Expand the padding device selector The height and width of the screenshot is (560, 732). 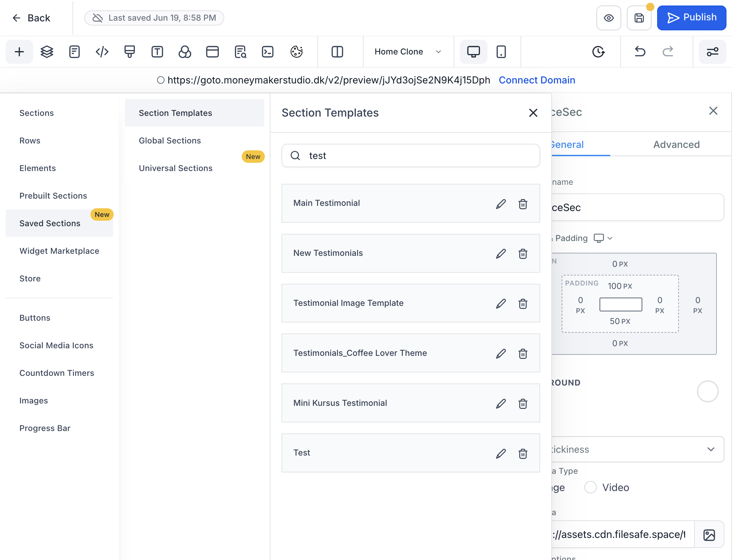pos(603,238)
